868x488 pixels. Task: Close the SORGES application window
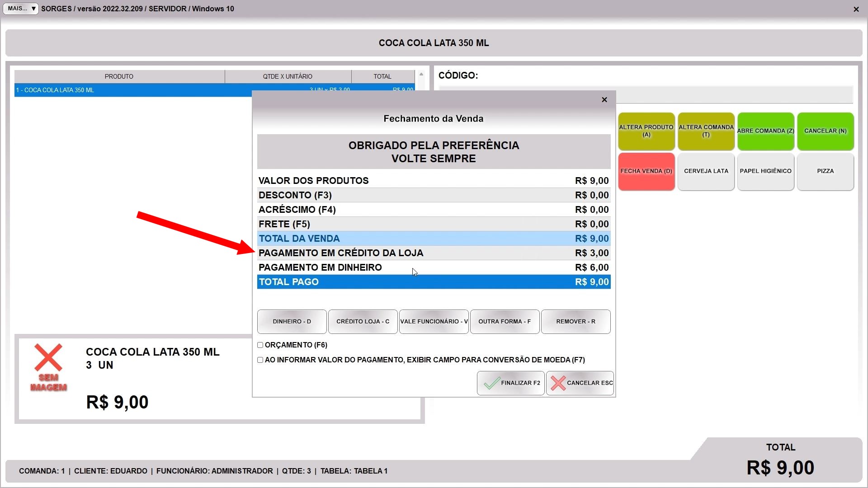(856, 9)
